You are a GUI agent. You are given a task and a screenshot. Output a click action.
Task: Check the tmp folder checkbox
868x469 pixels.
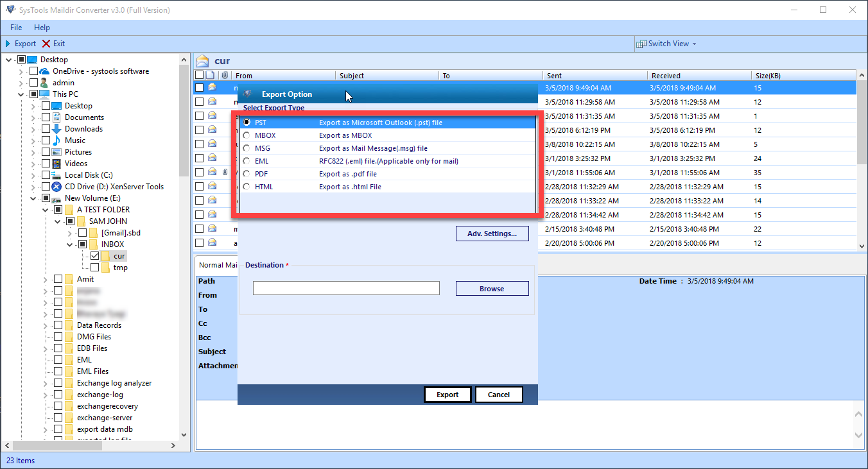click(94, 268)
